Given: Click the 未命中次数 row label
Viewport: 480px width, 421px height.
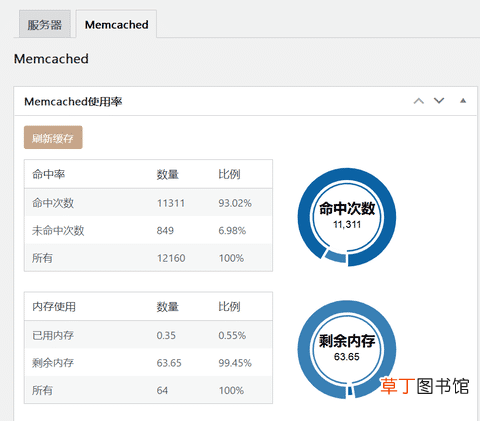Looking at the screenshot, I should (58, 230).
